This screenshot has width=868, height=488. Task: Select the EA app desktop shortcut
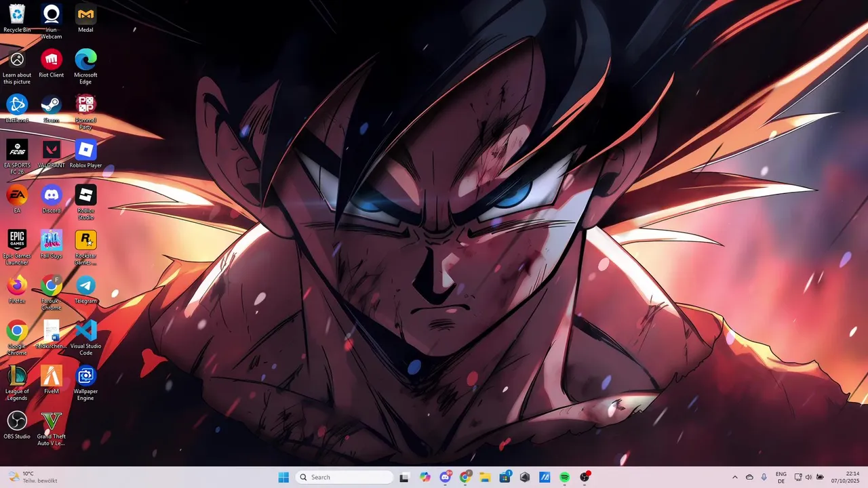[x=17, y=199]
